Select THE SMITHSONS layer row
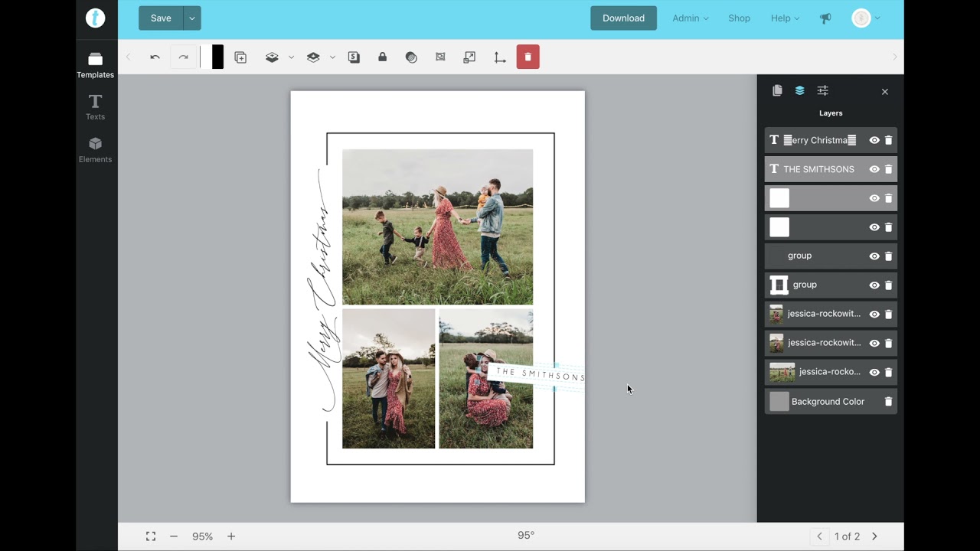Viewport: 980px width, 551px height. (x=831, y=169)
